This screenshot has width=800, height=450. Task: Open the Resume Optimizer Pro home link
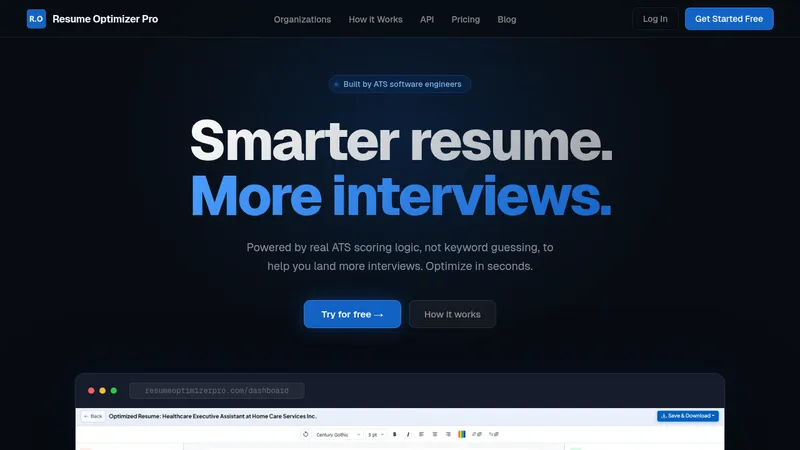pos(105,19)
